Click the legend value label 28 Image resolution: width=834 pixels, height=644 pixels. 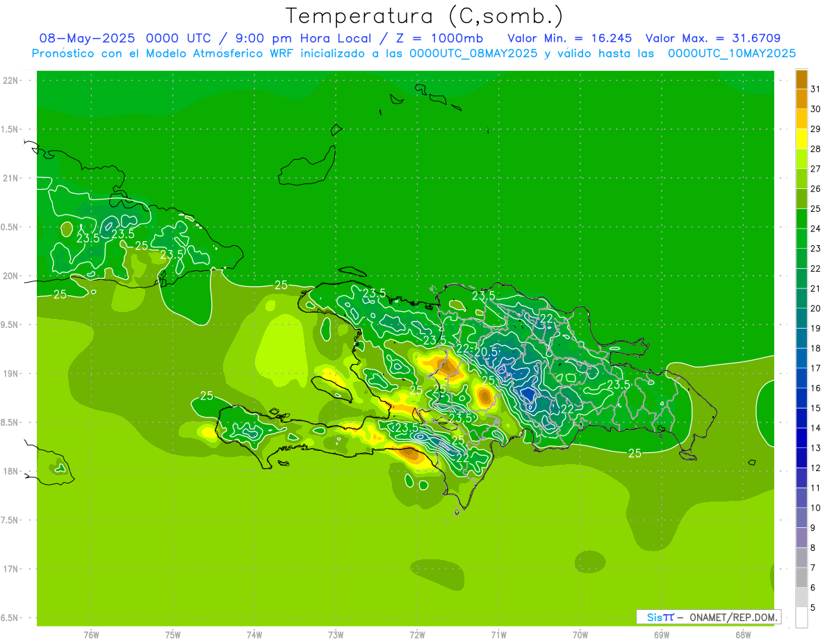pyautogui.click(x=816, y=149)
